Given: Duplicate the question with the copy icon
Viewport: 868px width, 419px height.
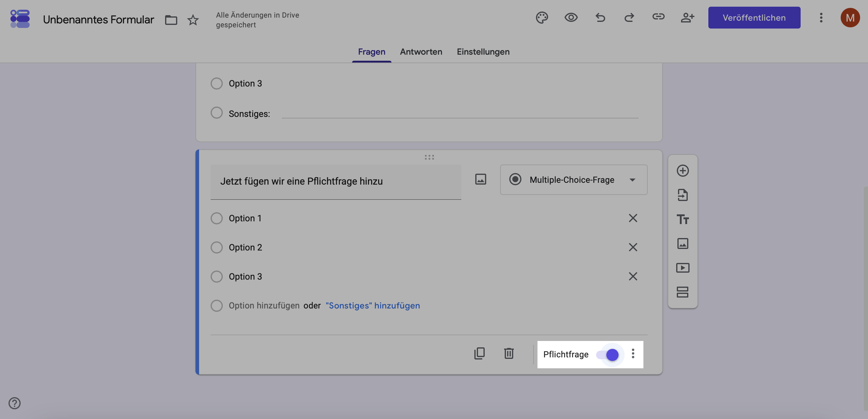Looking at the screenshot, I should pos(479,354).
